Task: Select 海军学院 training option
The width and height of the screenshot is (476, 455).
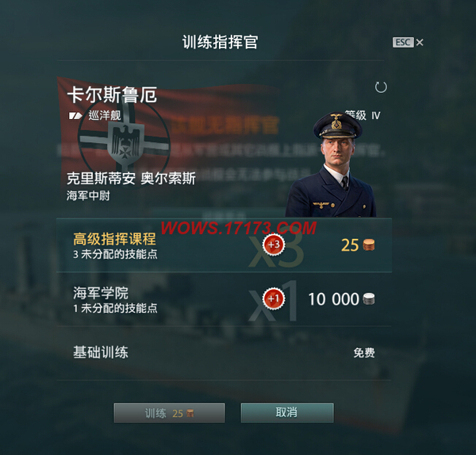Action: pos(224,299)
